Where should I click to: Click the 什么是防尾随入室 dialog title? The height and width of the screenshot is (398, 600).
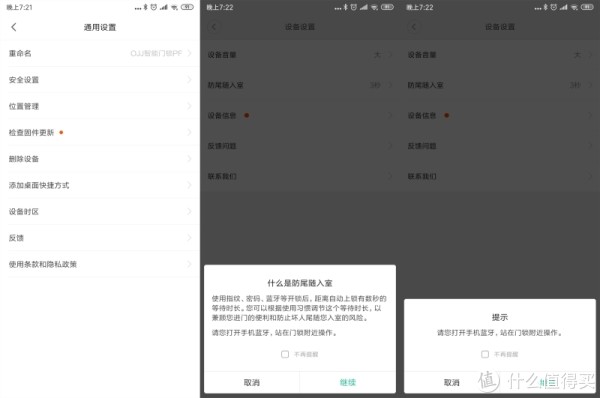tap(300, 283)
